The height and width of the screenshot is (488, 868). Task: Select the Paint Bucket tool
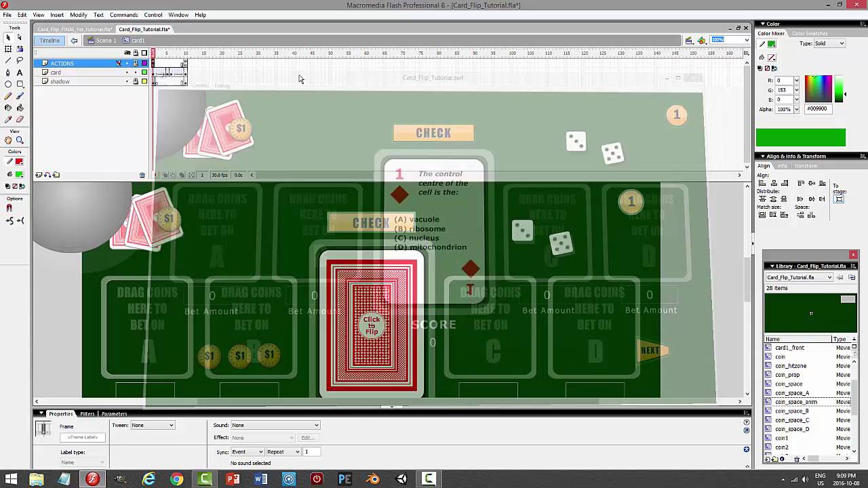point(20,107)
